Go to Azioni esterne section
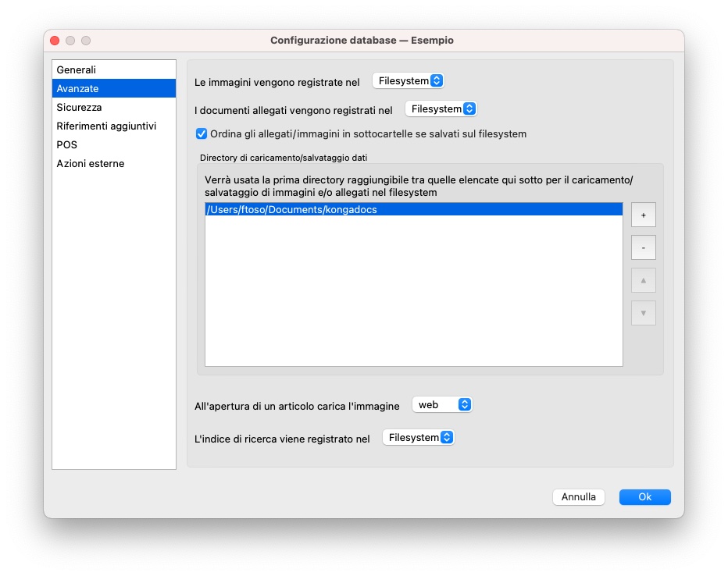The image size is (728, 576). tap(91, 163)
